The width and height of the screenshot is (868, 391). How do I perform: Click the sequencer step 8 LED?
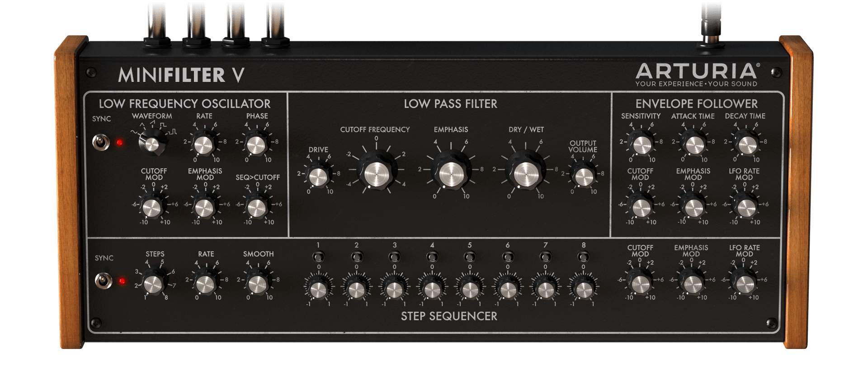[584, 257]
